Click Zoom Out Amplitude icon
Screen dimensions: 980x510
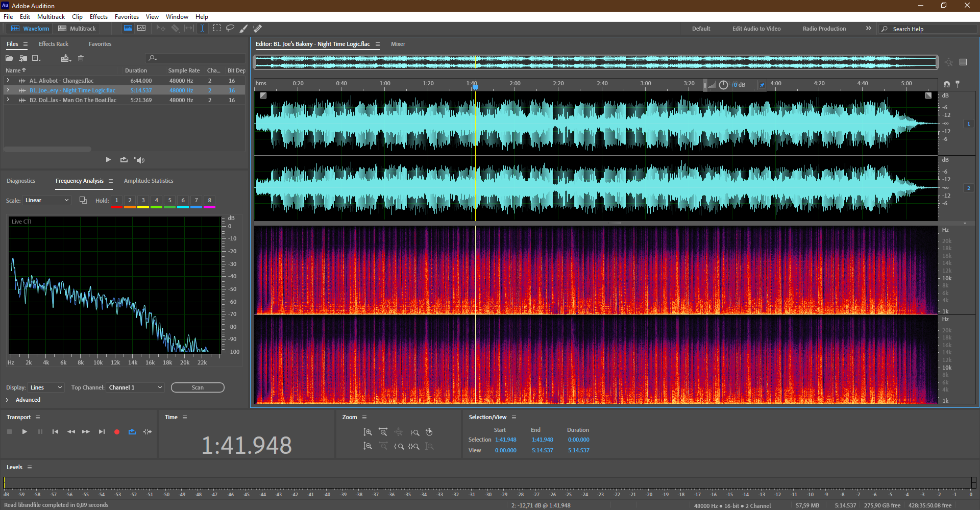(x=367, y=446)
